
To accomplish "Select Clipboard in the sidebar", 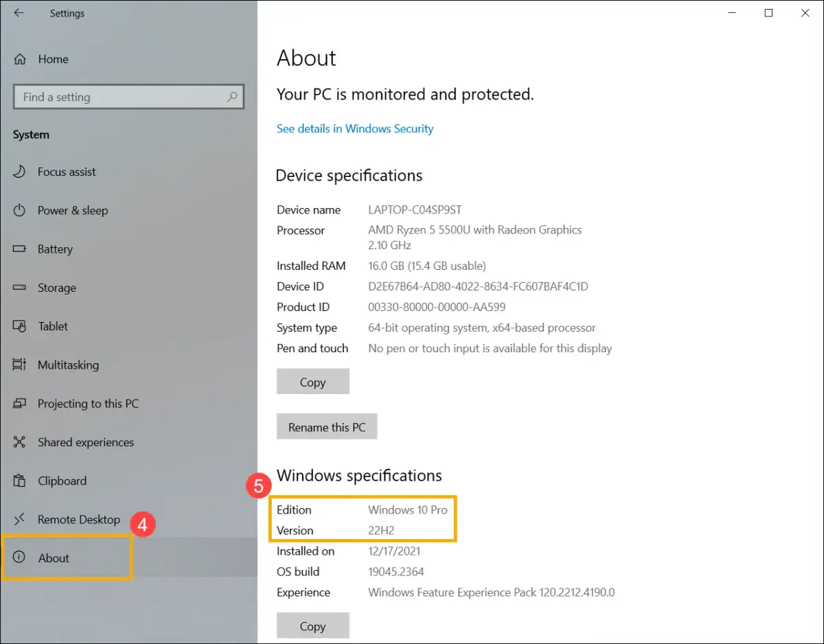I will coord(62,481).
